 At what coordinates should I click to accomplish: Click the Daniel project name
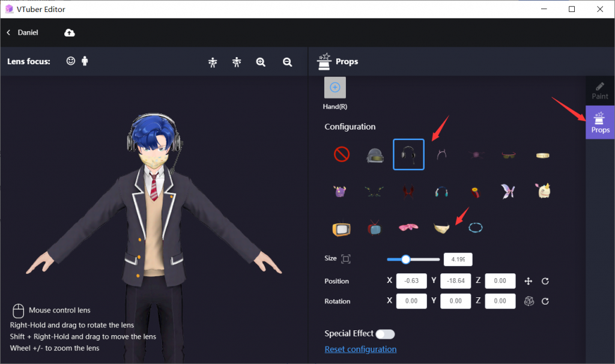(28, 32)
